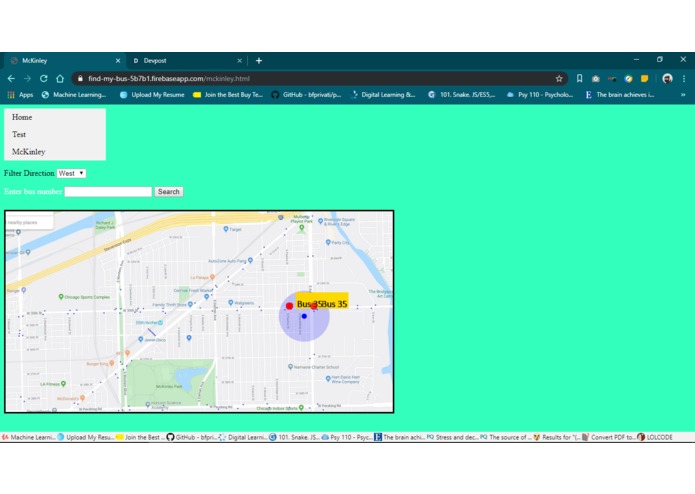
Task: Switch to the Devpost tab
Action: click(187, 61)
